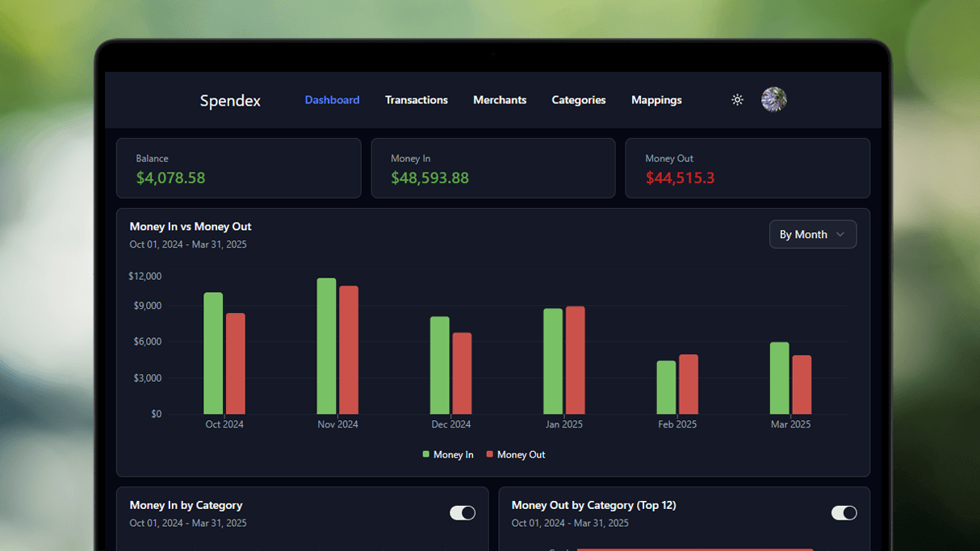Click the $3,000 axis label
The height and width of the screenshot is (551, 980).
click(x=148, y=378)
